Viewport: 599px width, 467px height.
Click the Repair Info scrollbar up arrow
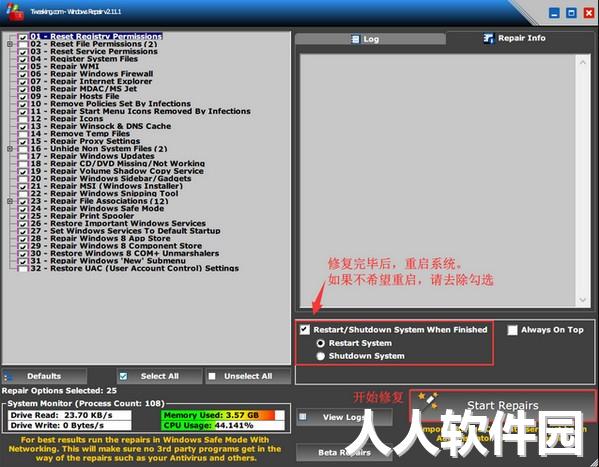[x=582, y=62]
